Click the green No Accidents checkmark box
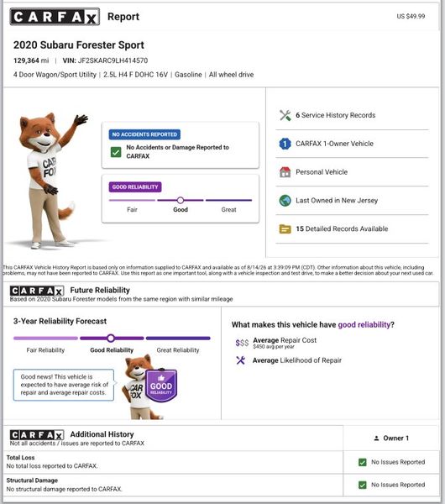Screen dimensions: 445x504 click(116, 152)
